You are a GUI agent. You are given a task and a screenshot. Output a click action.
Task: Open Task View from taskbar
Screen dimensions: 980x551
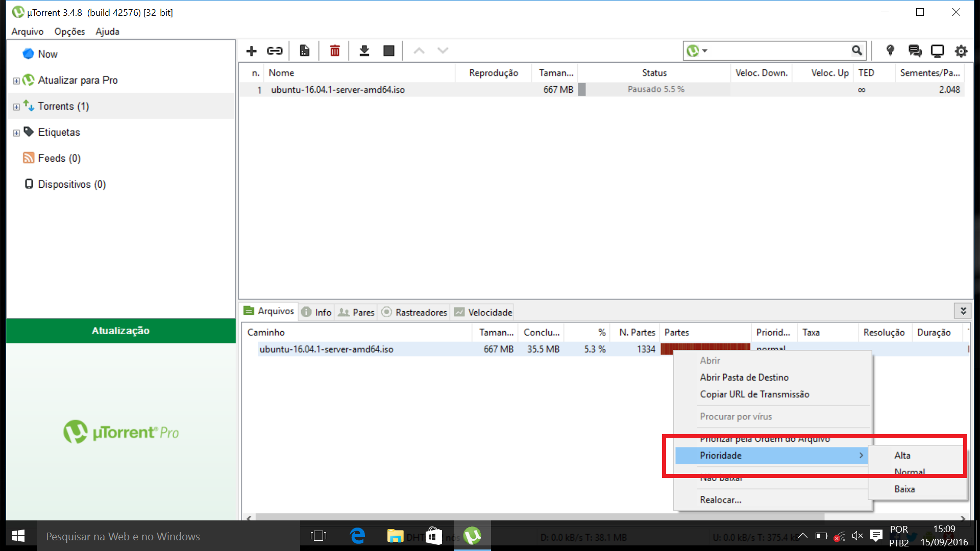(x=318, y=536)
